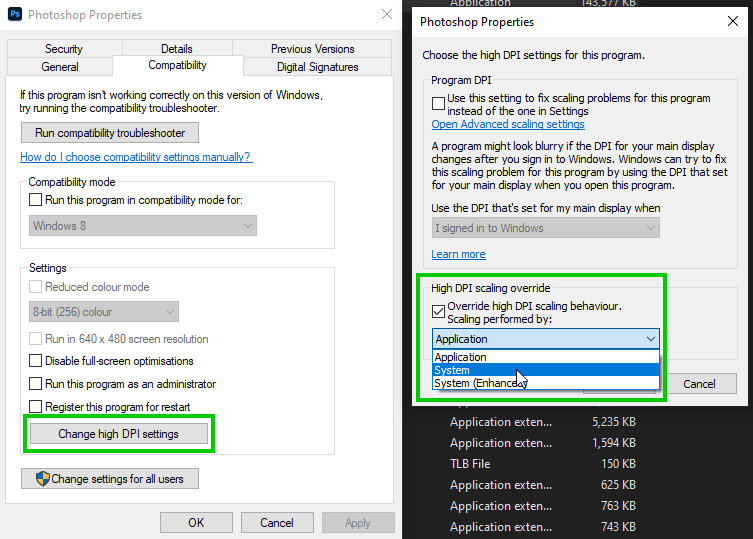Choose Application from the scaling list
Screen dimensions: 753x539
546,357
